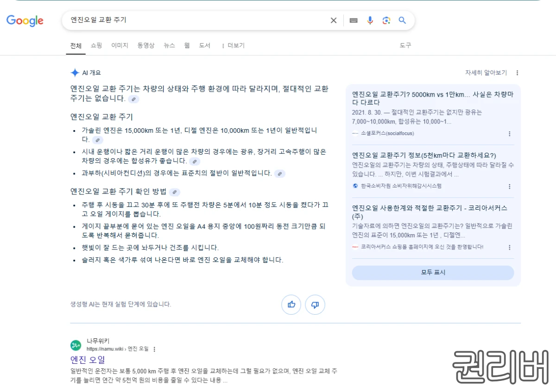Click the Google logo to return home
Screen dimensions: 556x392
[x=25, y=21]
